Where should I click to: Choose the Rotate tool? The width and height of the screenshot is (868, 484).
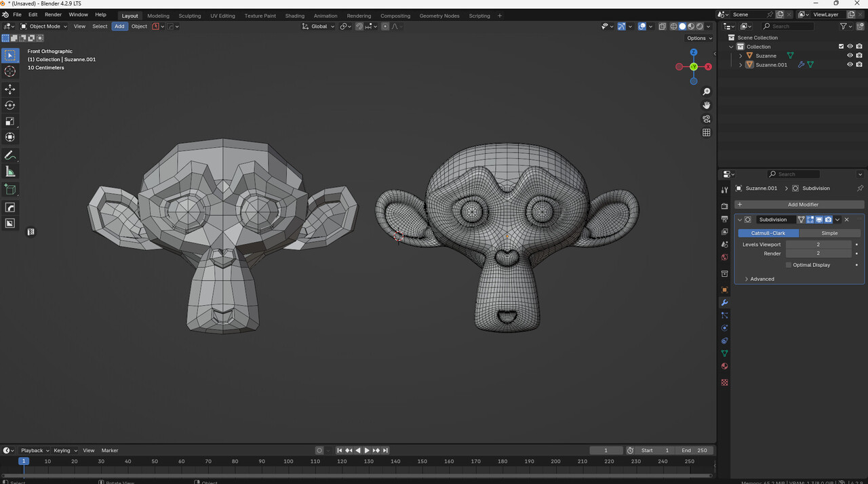[x=10, y=105]
